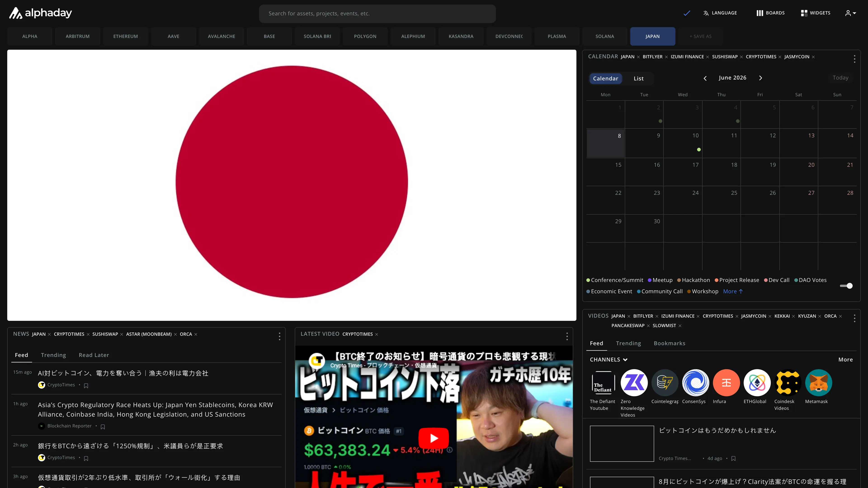Open Asia's Crypto Regulatory Race article
Screen dimensions: 868x488
[155, 410]
